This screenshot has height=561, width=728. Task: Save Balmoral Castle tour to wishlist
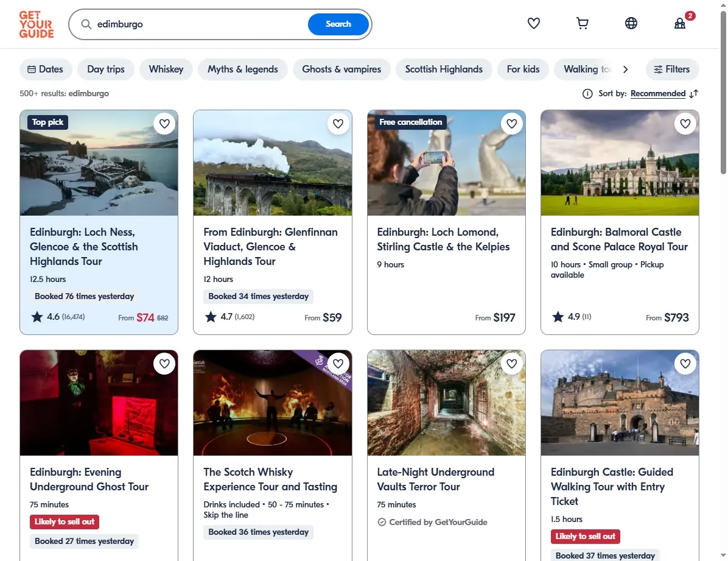click(685, 124)
